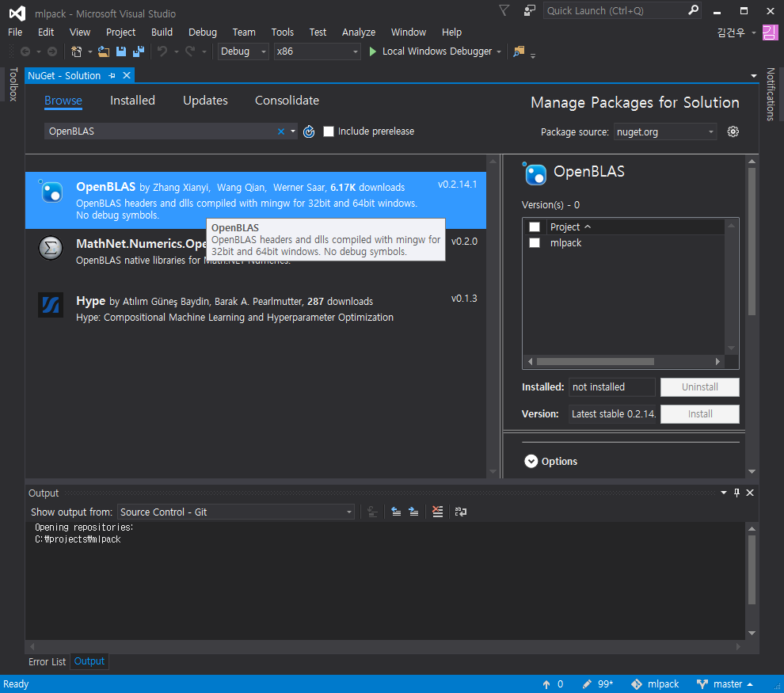Open the Show output from dropdown
This screenshot has width=784, height=693.
tap(236, 512)
